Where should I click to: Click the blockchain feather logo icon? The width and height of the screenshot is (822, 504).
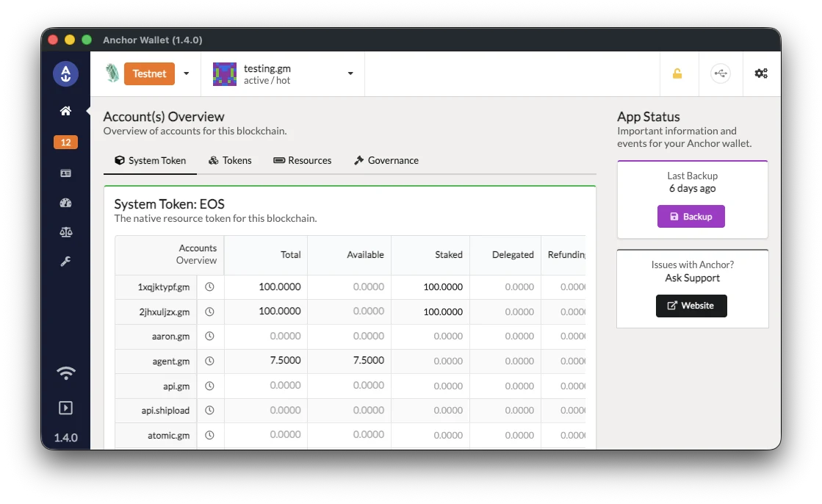pos(112,73)
